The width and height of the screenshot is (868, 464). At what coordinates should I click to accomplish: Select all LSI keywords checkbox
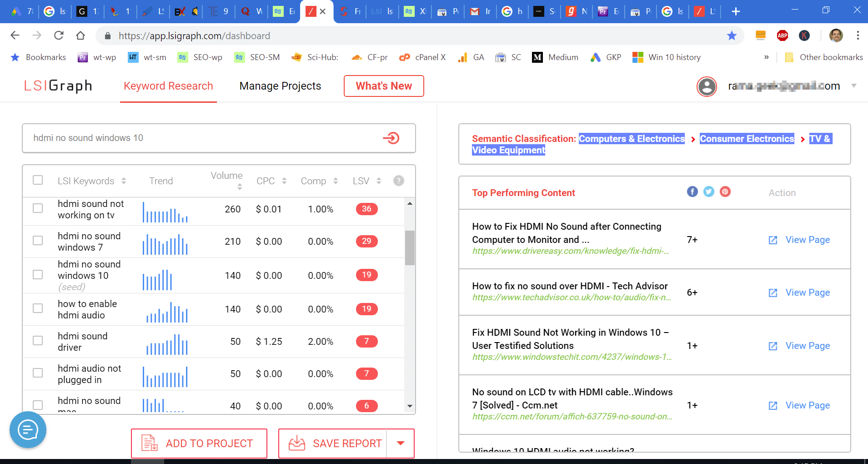tap(38, 180)
